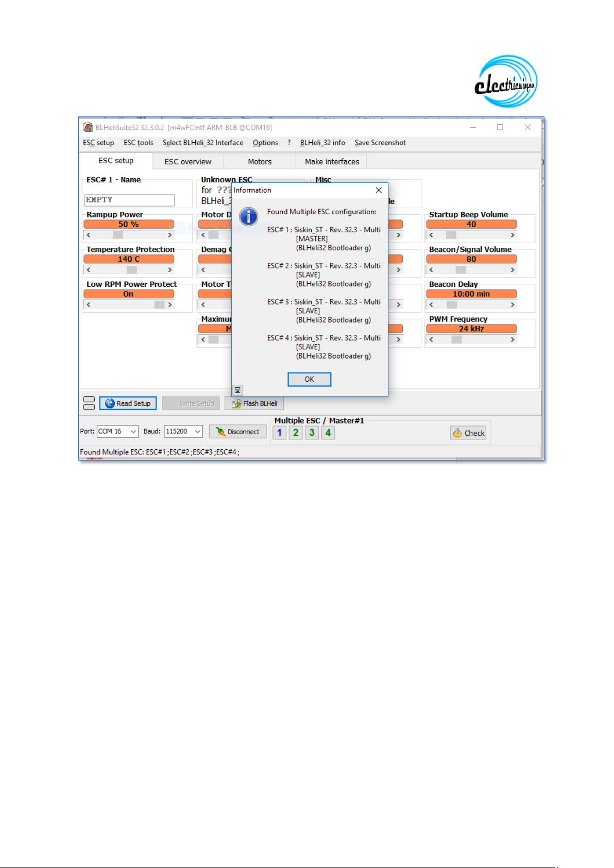Image resolution: width=614 pixels, height=868 pixels.
Task: Click the small icon at the dialog's bottom-left corner
Action: click(237, 390)
